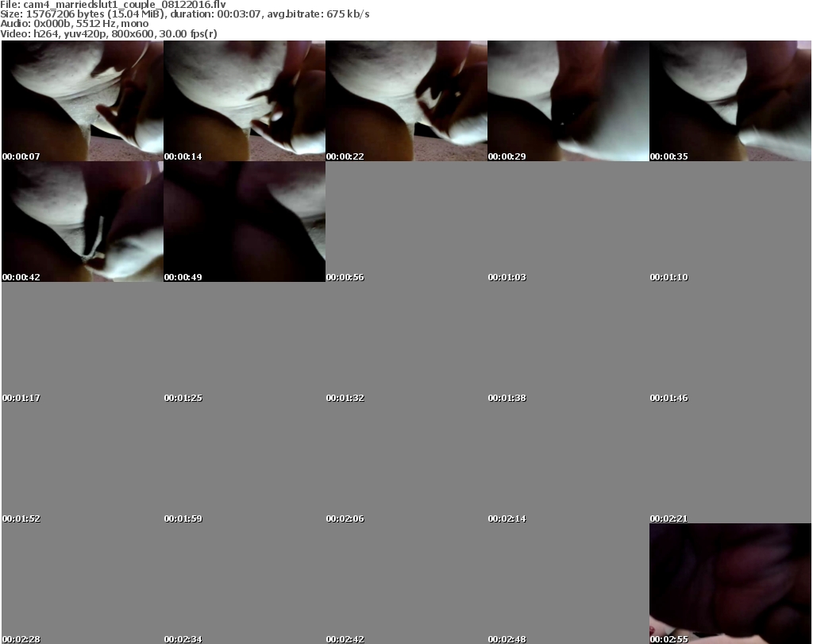Open the thumbnail at 00:00:22
Image resolution: width=813 pixels, height=644 pixels.
click(406, 101)
